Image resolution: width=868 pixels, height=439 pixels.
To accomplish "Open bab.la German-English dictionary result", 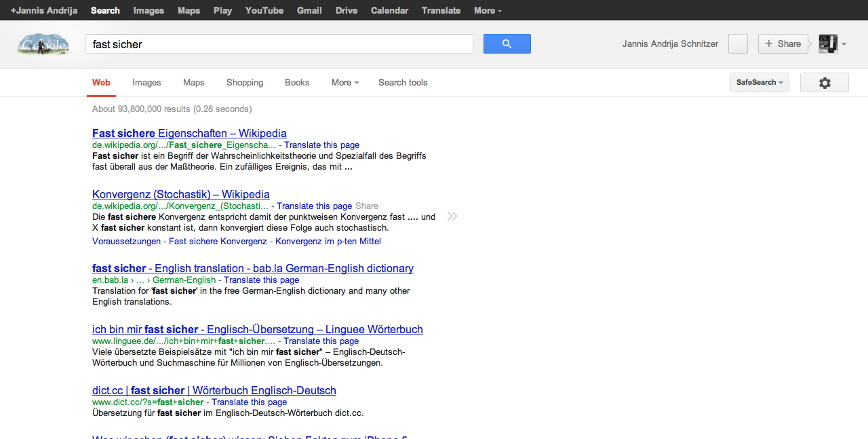I will point(253,268).
